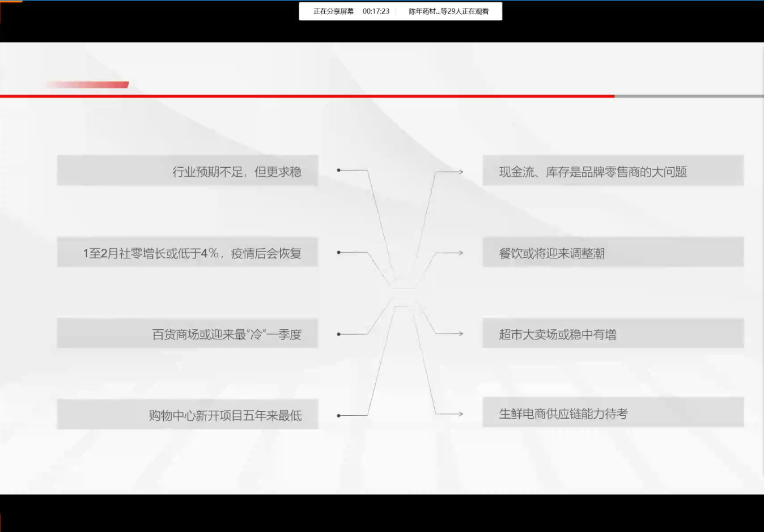Viewport: 764px width, 532px height.
Task: Select the '行业预期不足，但更求稳' text box
Action: coord(187,171)
